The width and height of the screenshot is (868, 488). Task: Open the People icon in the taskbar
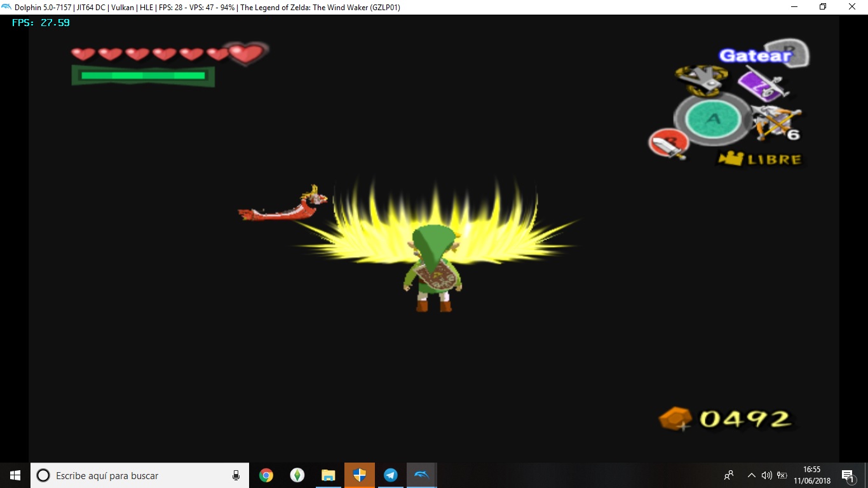click(729, 475)
